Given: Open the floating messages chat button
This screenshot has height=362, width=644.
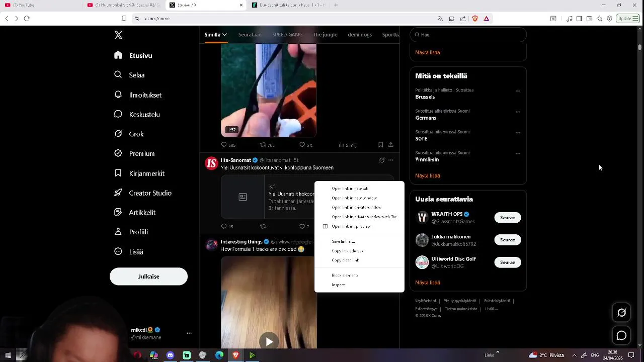Looking at the screenshot, I should point(622,335).
